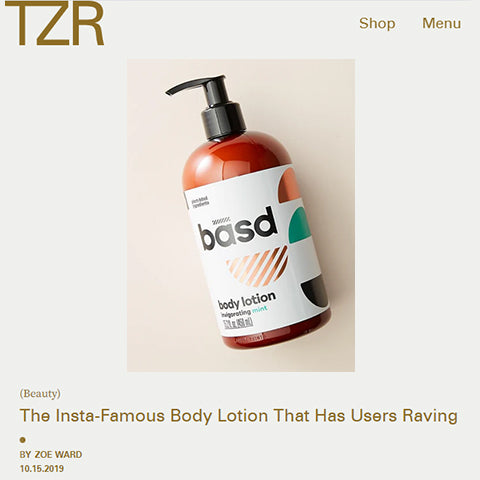Click the teal semicircle on the label
This screenshot has width=480, height=480.
(300, 226)
